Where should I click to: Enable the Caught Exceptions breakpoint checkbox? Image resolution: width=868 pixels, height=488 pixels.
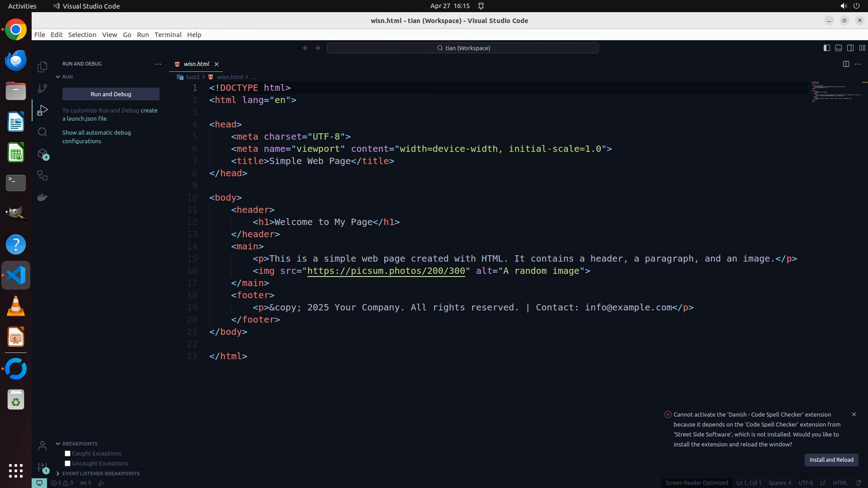tap(68, 453)
